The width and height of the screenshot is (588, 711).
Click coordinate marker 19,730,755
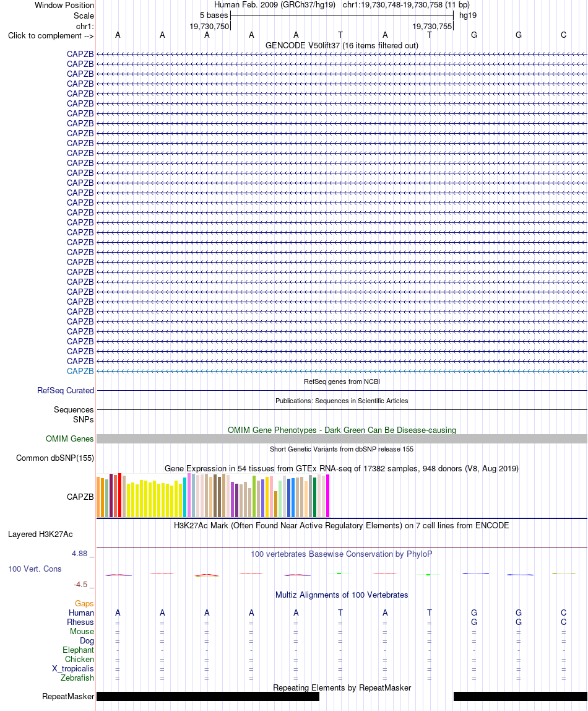(x=432, y=26)
